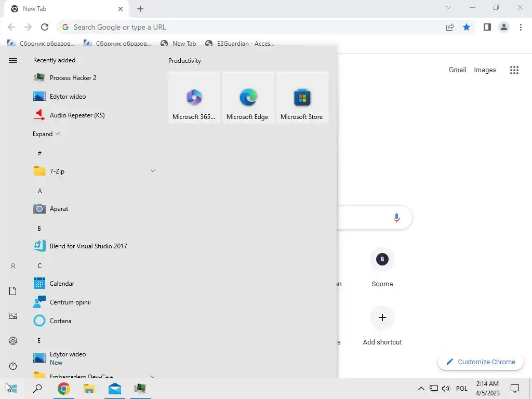Open taskbar Search magnifier
The width and height of the screenshot is (532, 399).
(37, 388)
